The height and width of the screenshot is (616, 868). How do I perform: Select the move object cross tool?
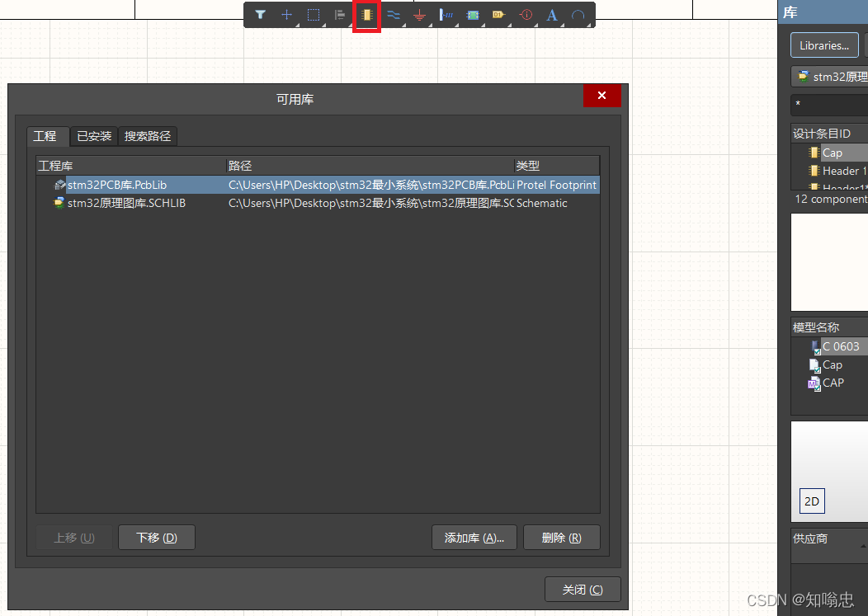coord(287,15)
